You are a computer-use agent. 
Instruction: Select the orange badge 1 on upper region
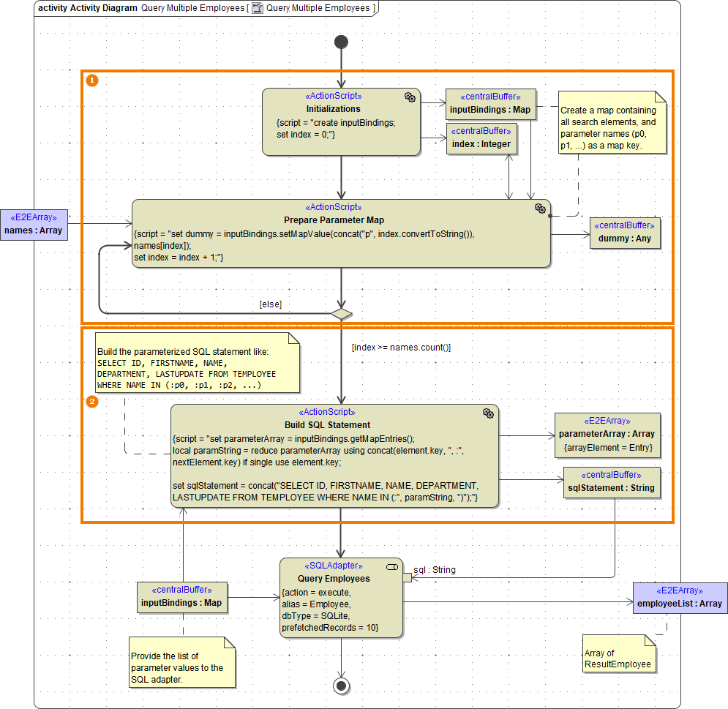(91, 80)
